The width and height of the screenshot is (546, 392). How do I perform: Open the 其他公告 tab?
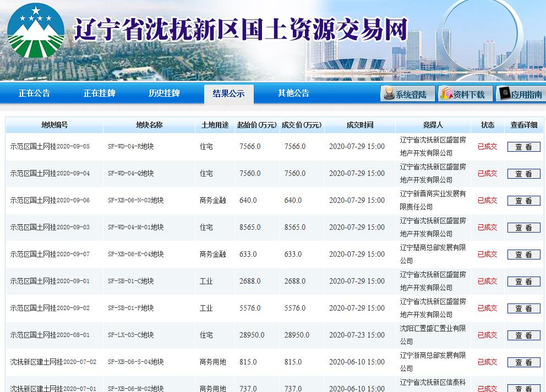click(x=292, y=93)
